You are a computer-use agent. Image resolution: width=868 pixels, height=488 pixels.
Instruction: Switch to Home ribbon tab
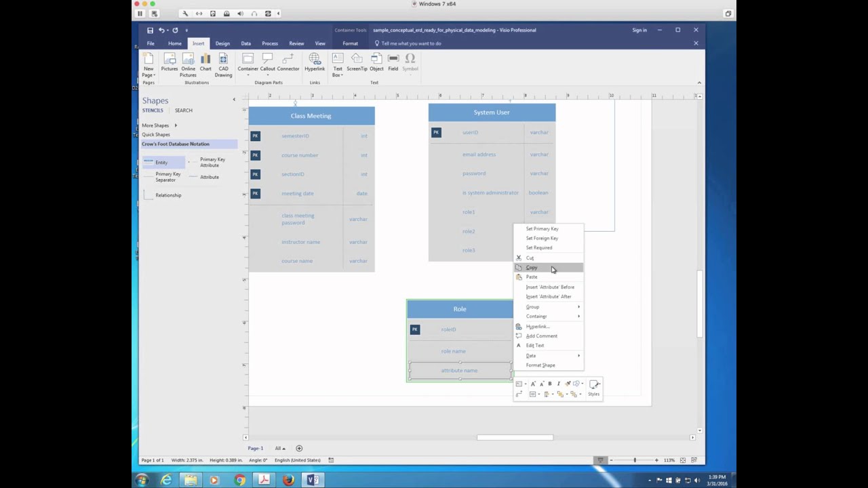pos(175,43)
